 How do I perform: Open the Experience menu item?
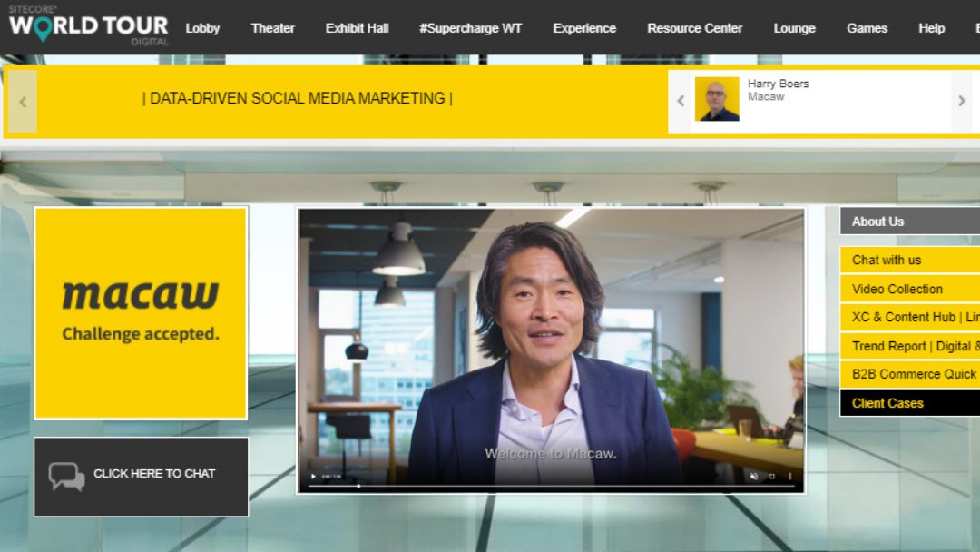[584, 28]
